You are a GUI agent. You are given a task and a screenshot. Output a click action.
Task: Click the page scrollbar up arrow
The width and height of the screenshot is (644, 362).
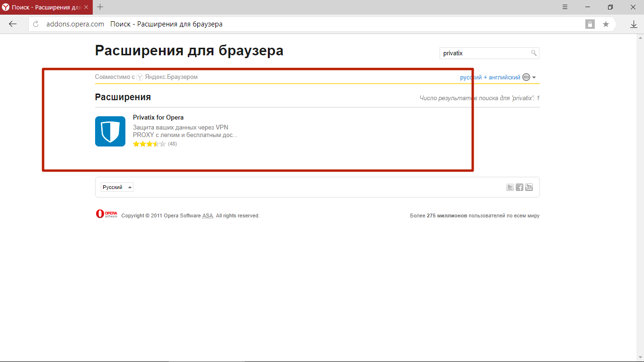[639, 38]
